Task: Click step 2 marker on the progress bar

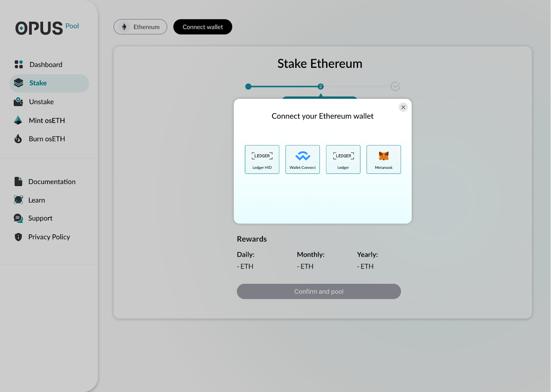Action: coord(320,86)
